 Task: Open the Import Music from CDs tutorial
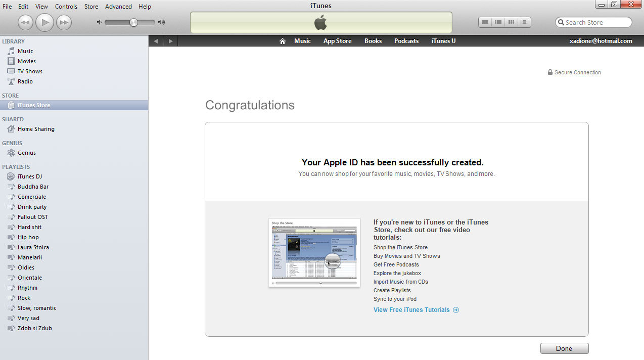401,282
